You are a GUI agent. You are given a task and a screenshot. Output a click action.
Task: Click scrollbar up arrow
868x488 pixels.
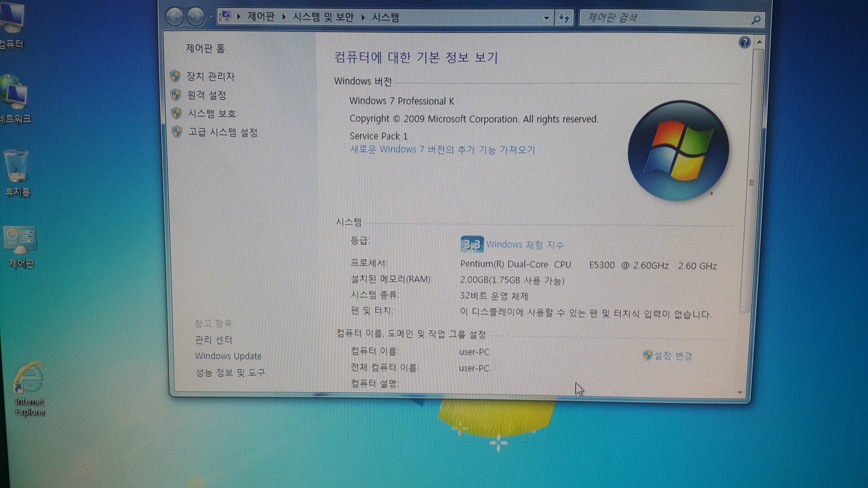pos(759,42)
